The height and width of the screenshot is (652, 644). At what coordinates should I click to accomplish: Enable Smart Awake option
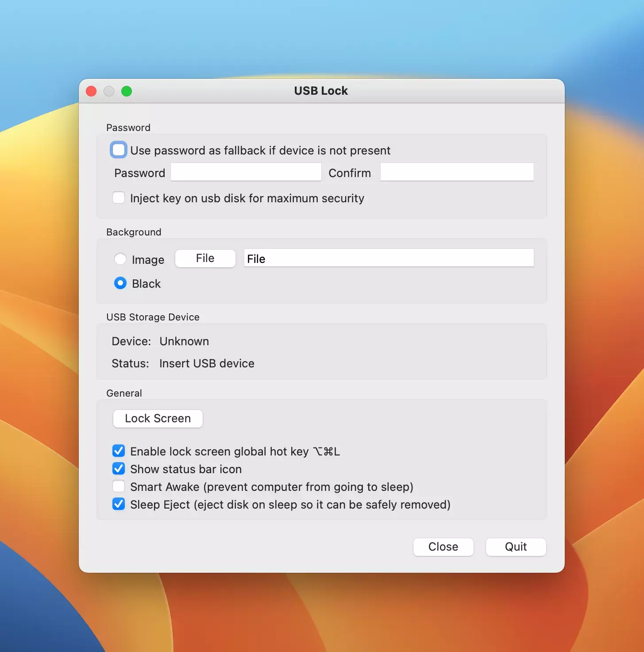[x=119, y=486]
